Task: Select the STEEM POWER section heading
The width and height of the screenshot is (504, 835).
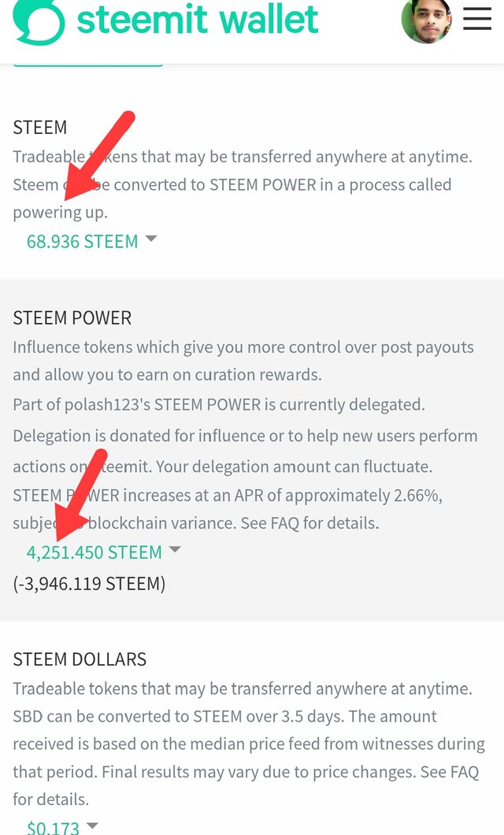Action: coord(72,318)
